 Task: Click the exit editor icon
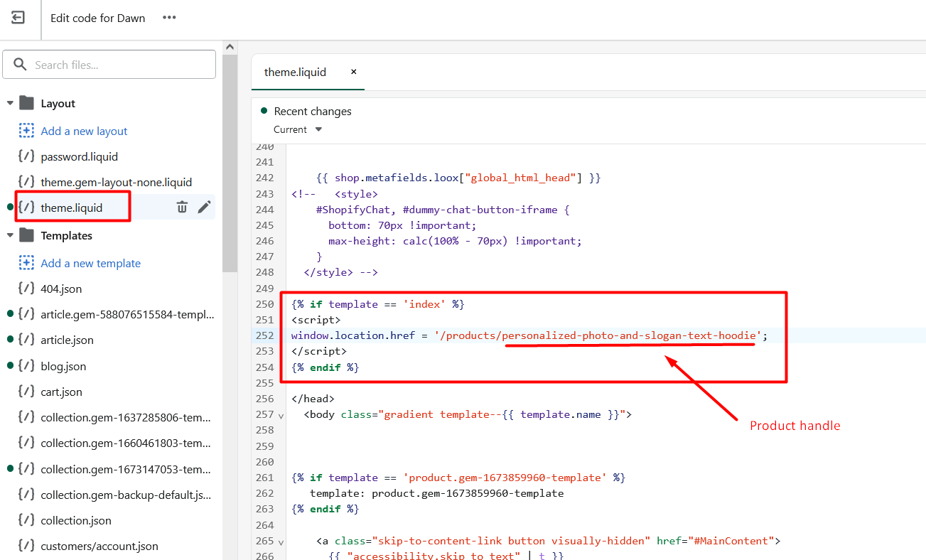pos(18,18)
